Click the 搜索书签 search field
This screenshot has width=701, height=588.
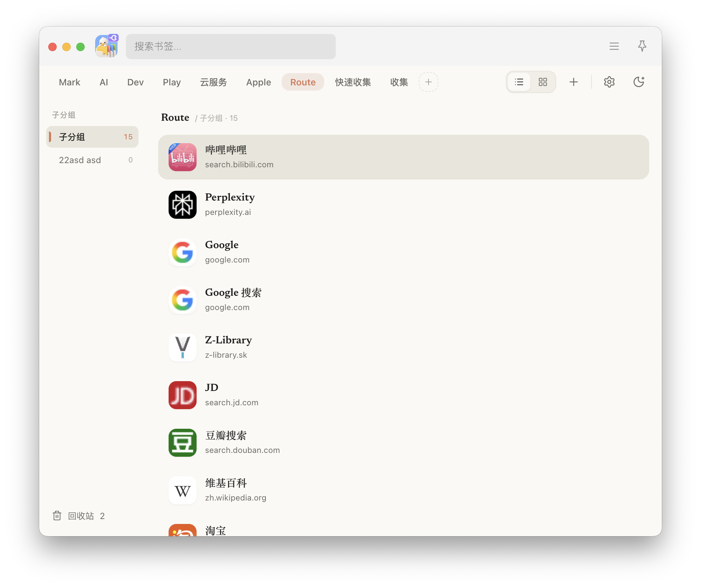click(231, 46)
